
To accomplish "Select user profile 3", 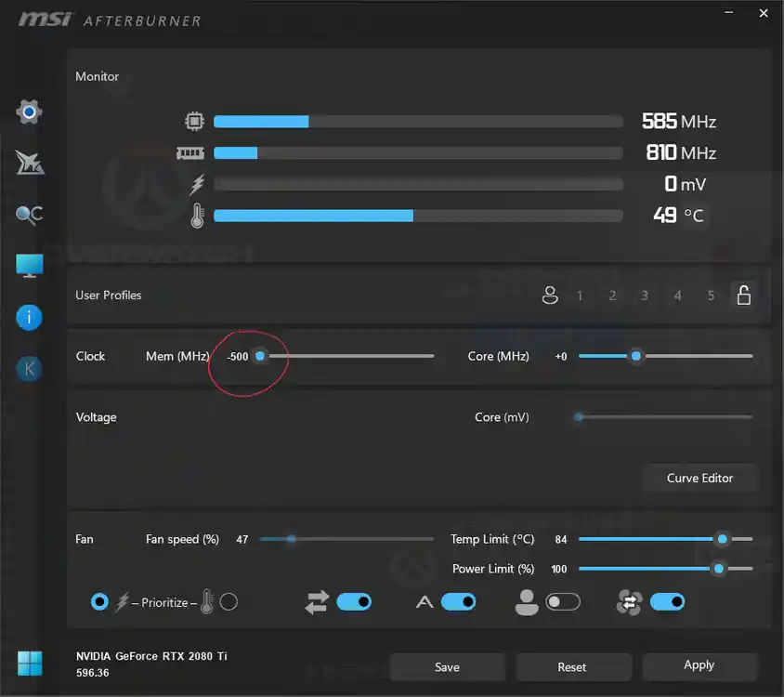I will click(x=645, y=296).
